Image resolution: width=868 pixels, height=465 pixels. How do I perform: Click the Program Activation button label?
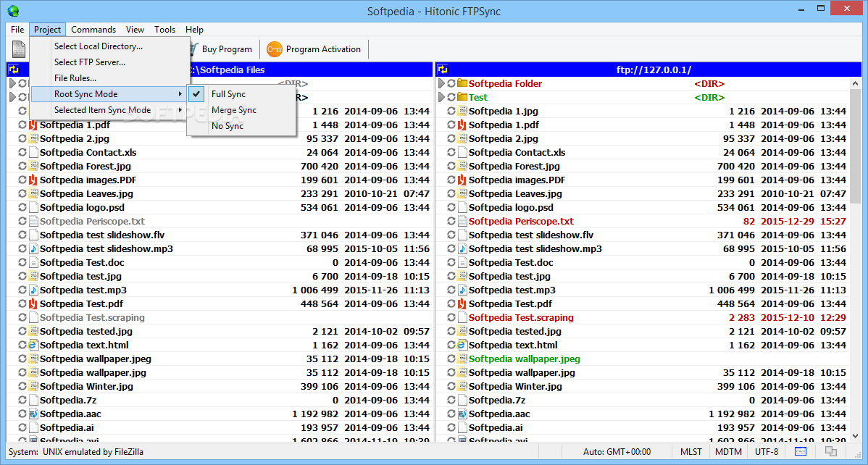pyautogui.click(x=323, y=49)
